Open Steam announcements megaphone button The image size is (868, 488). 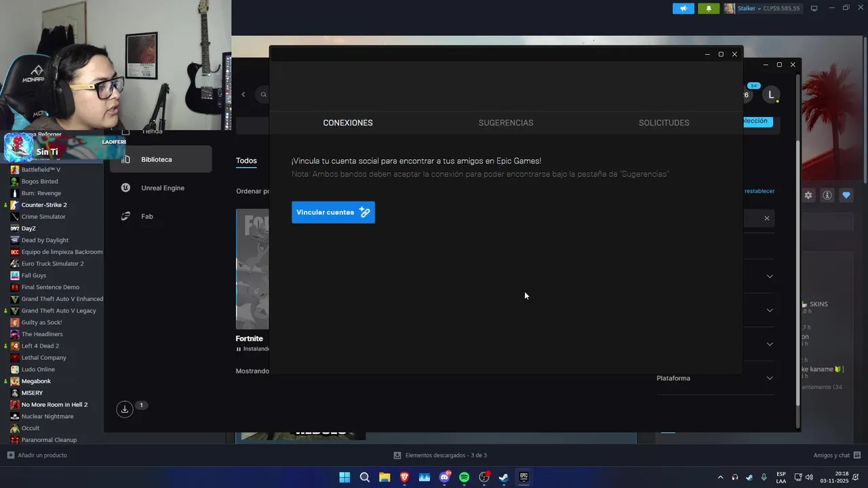tap(684, 8)
